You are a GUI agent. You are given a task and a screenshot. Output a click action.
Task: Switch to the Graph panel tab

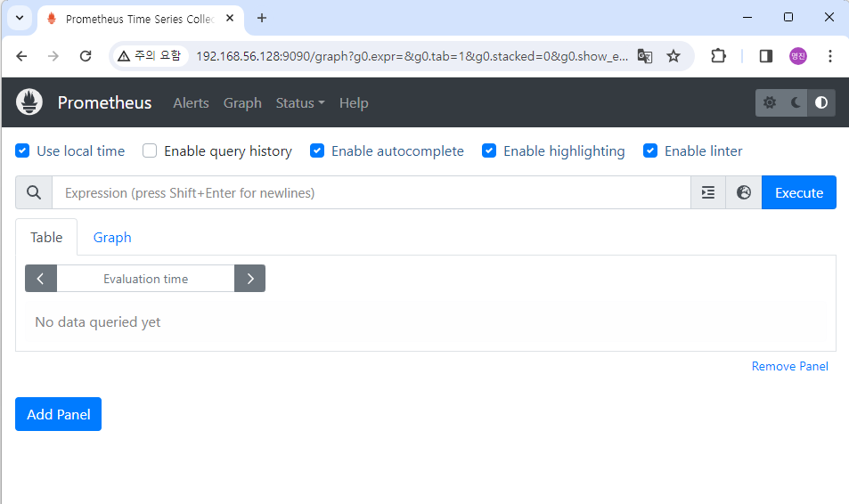(x=112, y=237)
